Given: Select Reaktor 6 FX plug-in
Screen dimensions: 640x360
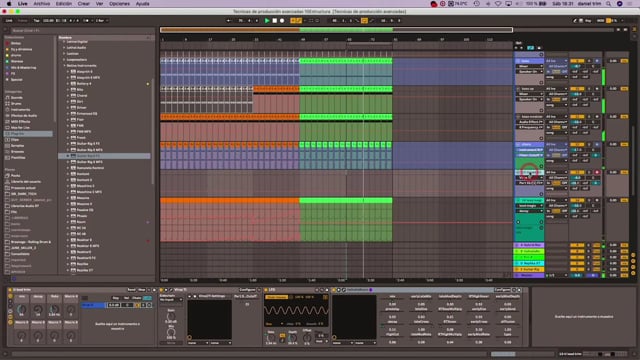Looking at the screenshot, I should click(x=86, y=258).
